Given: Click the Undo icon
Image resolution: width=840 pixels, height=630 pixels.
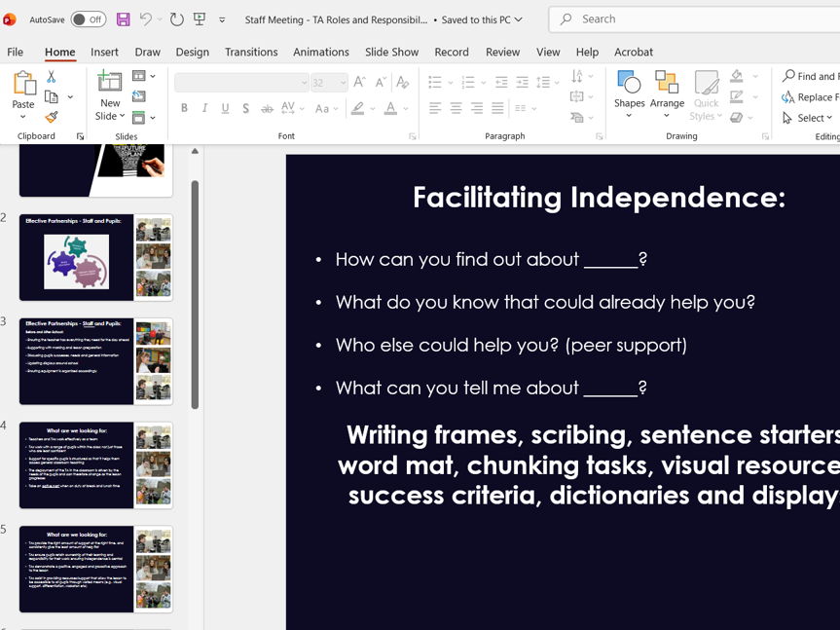Looking at the screenshot, I should [144, 19].
